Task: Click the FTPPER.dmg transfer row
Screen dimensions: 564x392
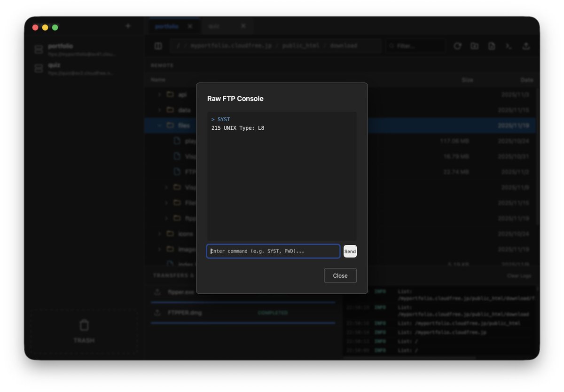Action: 243,314
